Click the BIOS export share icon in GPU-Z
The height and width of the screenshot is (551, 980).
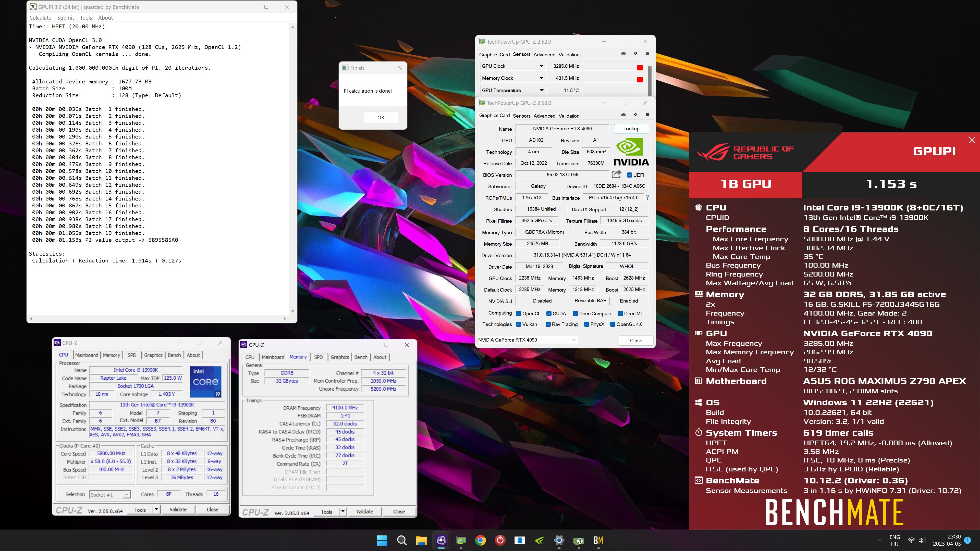(616, 174)
